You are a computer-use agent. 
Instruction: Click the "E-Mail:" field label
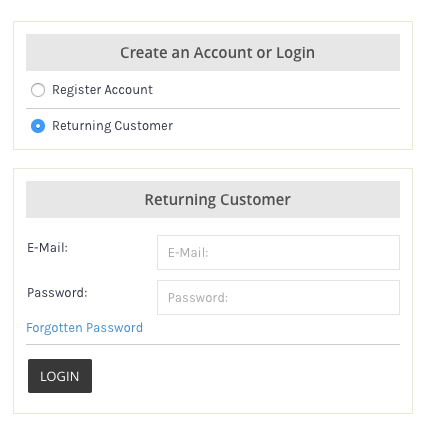(47, 248)
